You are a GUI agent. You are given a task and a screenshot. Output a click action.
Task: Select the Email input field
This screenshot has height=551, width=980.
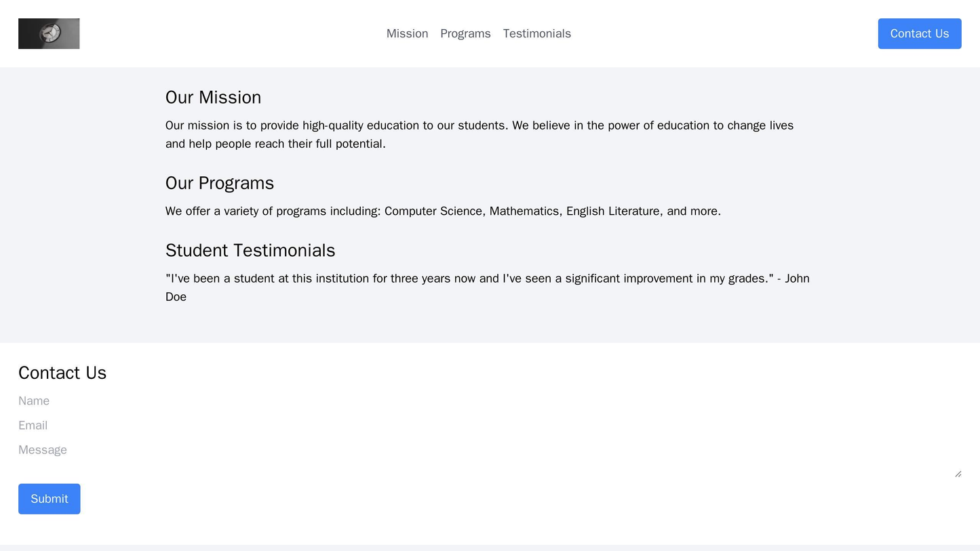click(x=271, y=425)
